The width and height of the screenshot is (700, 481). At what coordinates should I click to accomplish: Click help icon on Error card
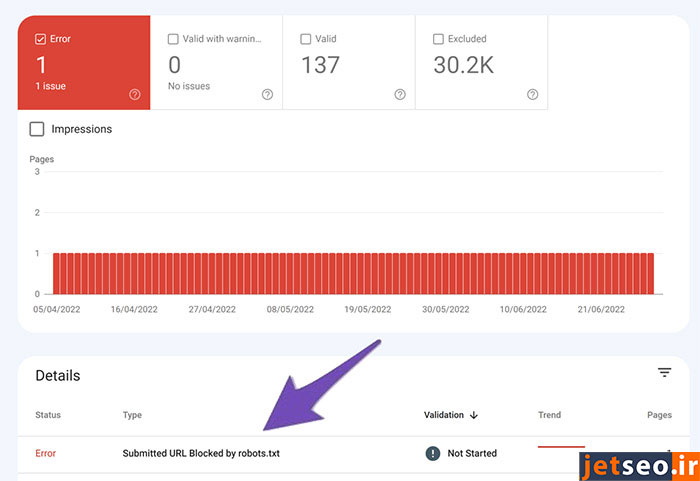[x=135, y=95]
